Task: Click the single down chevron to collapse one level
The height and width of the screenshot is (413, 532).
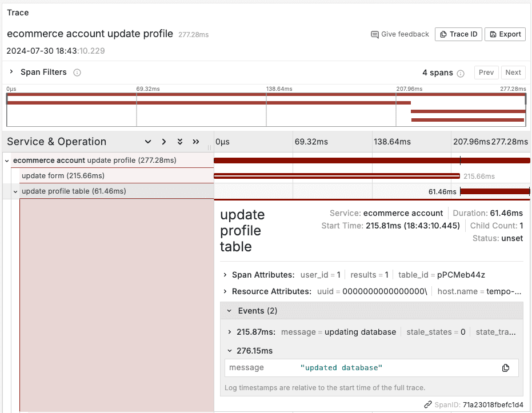Action: [x=148, y=142]
